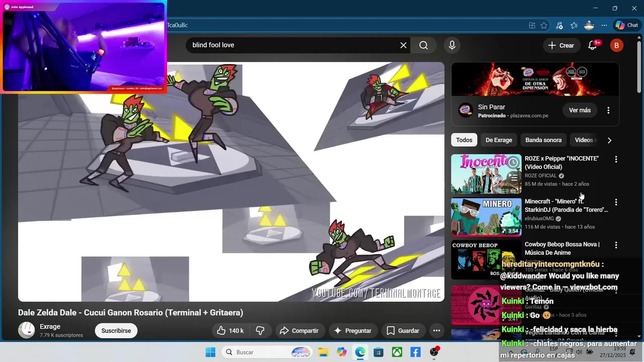
Task: Show more filter chips with right chevron
Action: tap(609, 140)
